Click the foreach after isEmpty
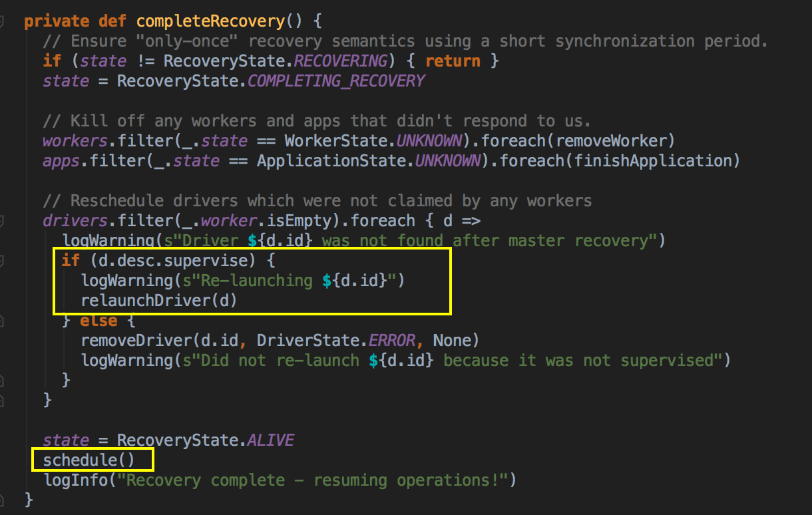The image size is (812, 515). click(x=382, y=221)
